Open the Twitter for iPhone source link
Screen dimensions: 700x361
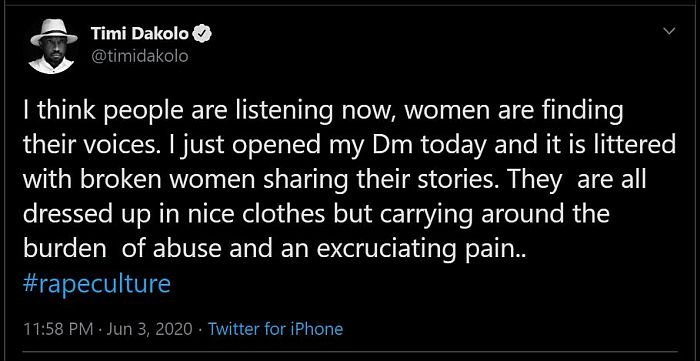pos(275,330)
